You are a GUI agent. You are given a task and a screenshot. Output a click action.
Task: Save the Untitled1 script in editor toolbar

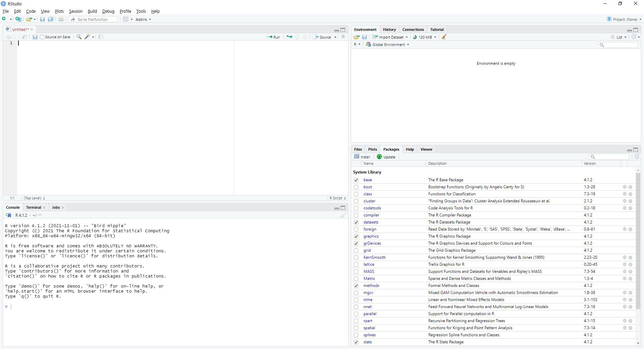[x=35, y=37]
